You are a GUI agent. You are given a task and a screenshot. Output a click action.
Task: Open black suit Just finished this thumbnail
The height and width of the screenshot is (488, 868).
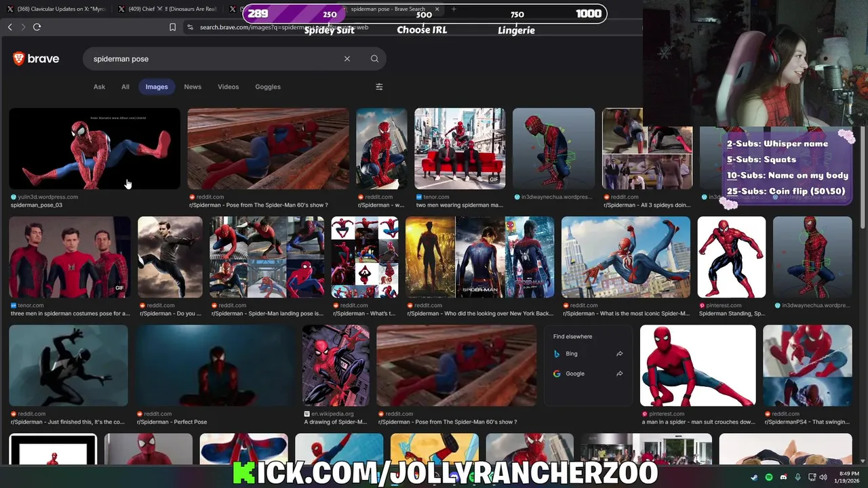point(68,365)
